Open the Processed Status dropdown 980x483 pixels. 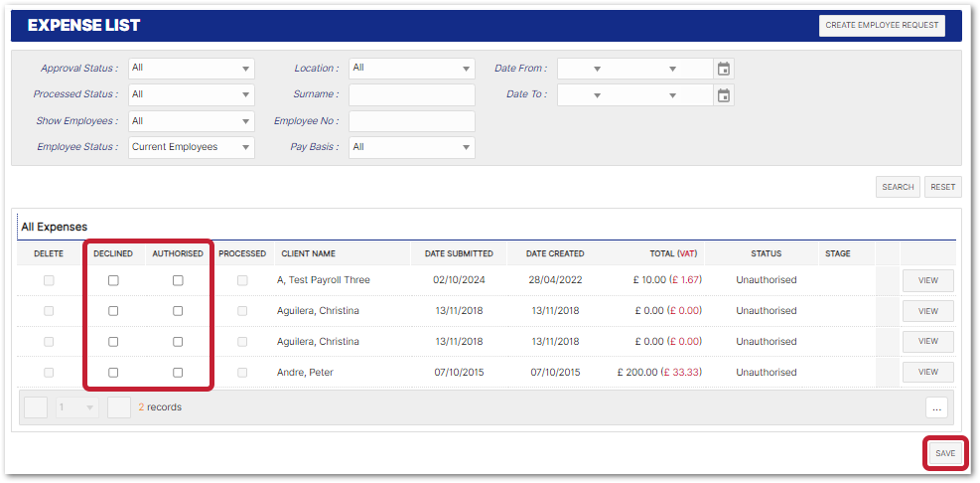tap(192, 94)
